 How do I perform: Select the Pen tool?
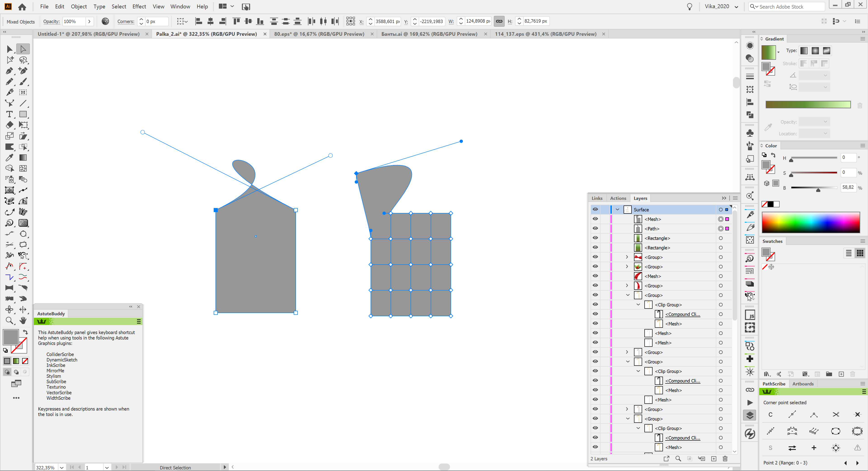click(9, 71)
